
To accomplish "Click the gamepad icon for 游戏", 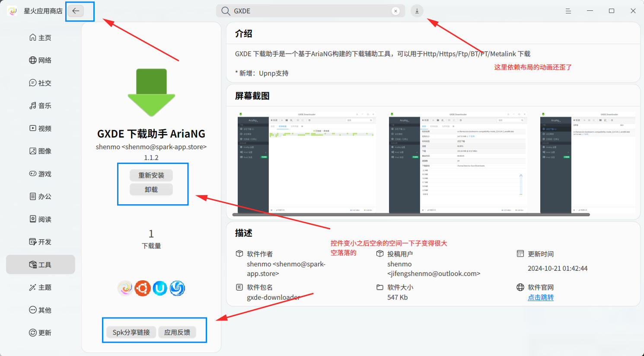I will pyautogui.click(x=33, y=174).
